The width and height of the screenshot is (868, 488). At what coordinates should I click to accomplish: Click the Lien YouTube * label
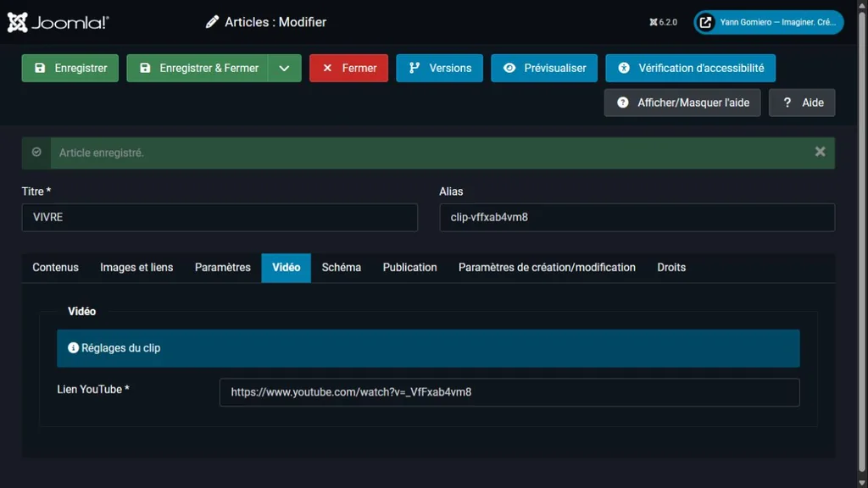point(93,390)
